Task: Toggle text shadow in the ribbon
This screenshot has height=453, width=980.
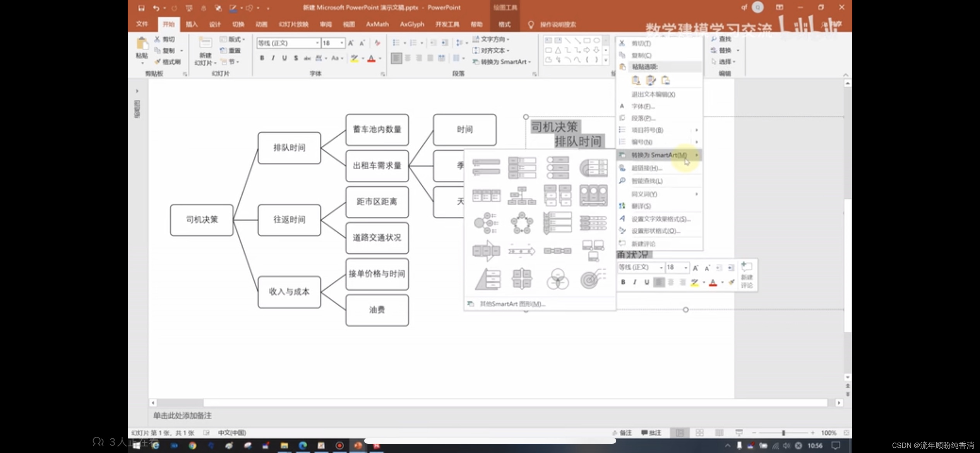Action: [x=296, y=58]
